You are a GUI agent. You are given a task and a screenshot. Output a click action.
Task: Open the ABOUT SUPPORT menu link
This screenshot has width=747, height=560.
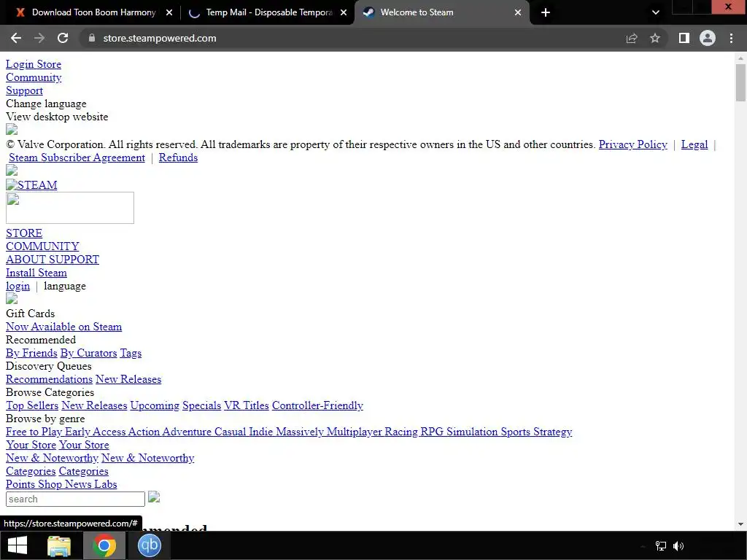[x=53, y=260]
